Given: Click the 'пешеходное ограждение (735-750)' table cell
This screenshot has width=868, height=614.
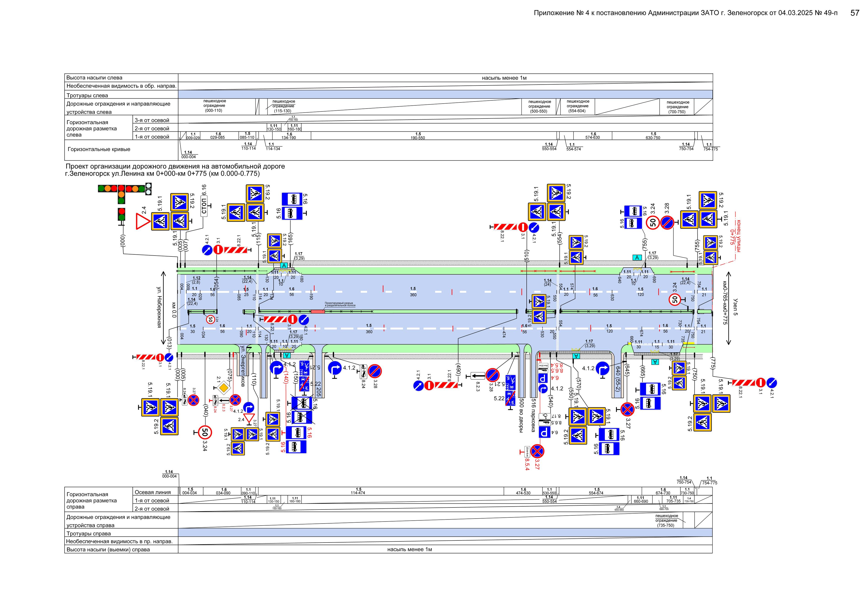Looking at the screenshot, I should pos(667,520).
